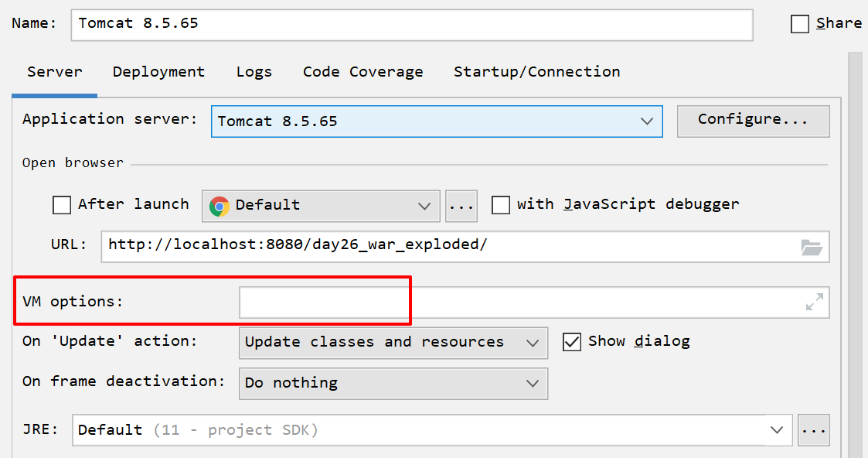Click the Chrome icon in browser selector
This screenshot has height=458, width=868.
pos(220,206)
